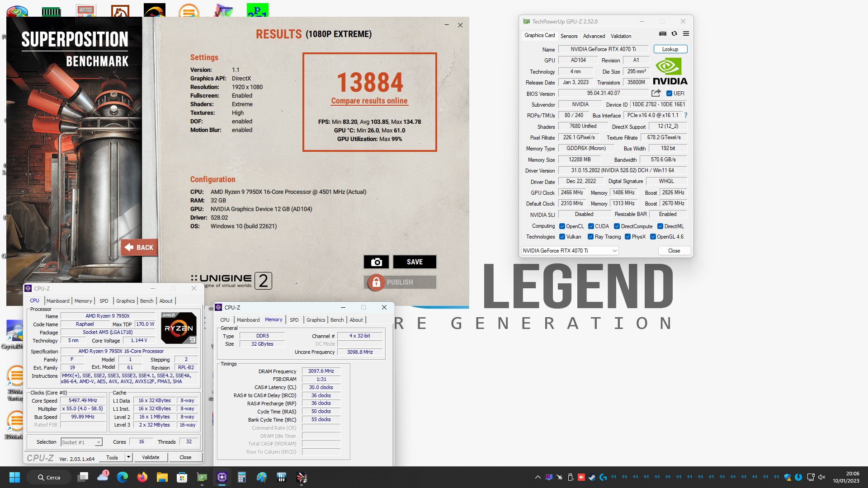Toggle the OpenCL checkbox
The image size is (868, 488).
[x=562, y=226]
